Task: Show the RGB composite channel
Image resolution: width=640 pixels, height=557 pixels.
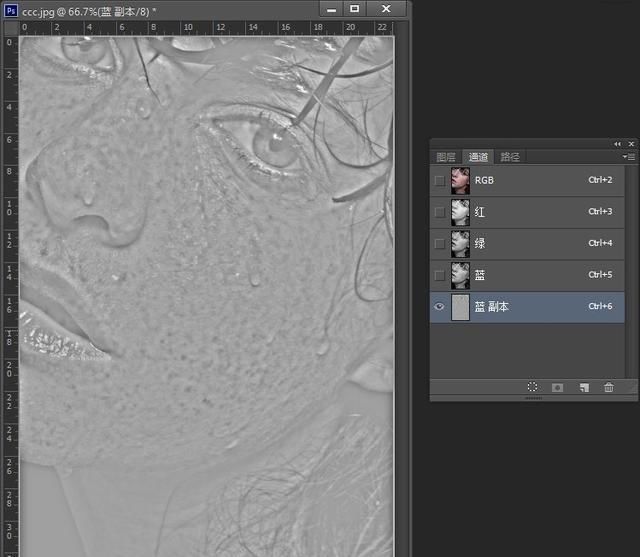Action: pos(440,181)
